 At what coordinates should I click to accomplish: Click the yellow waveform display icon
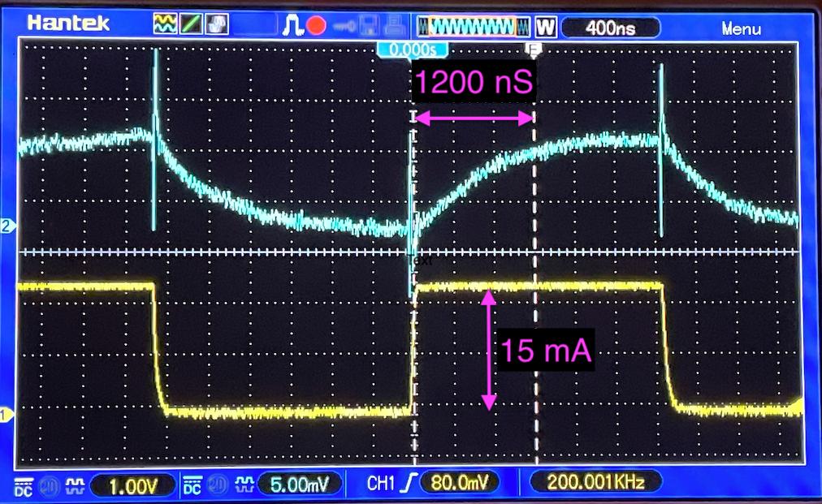point(165,26)
